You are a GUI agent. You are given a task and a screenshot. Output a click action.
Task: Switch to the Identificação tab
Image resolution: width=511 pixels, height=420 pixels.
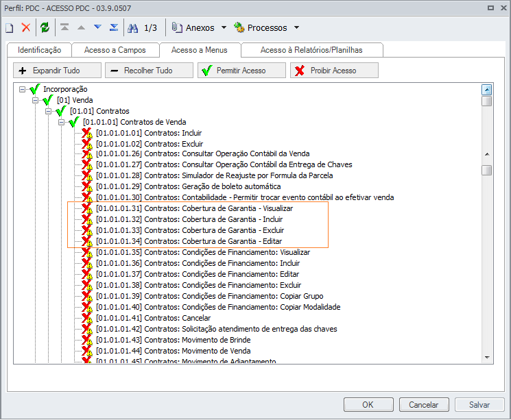tap(39, 50)
